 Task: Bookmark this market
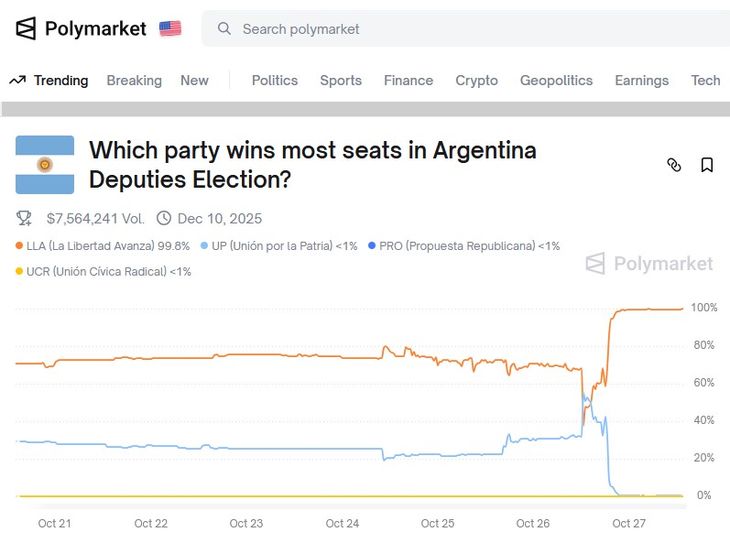(x=707, y=165)
